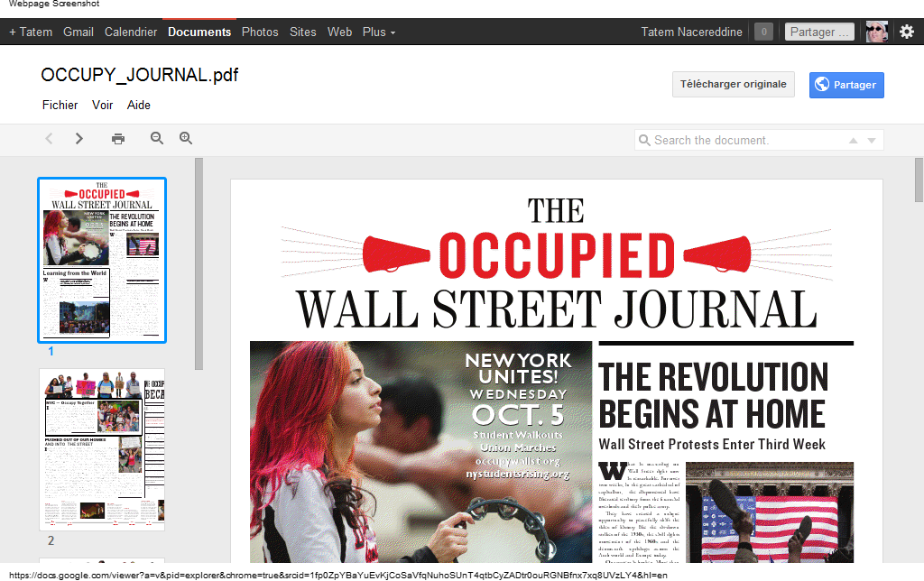Viewport: 924px width, 581px height.
Task: Click the main document vertical scrollbar
Action: 919,180
